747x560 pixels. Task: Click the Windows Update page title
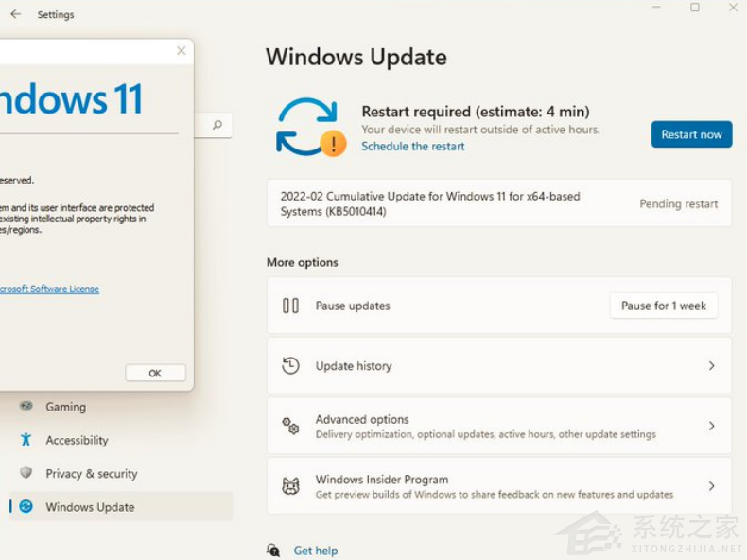click(x=356, y=57)
